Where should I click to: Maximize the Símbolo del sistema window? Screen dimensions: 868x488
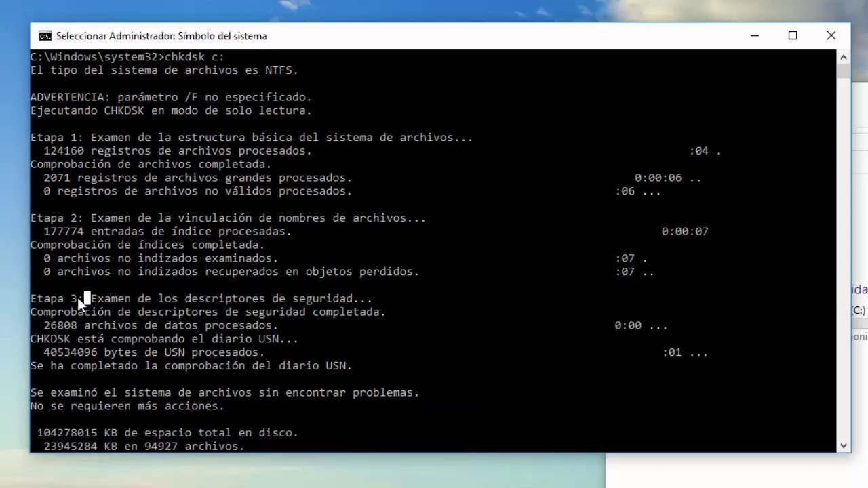tap(793, 36)
